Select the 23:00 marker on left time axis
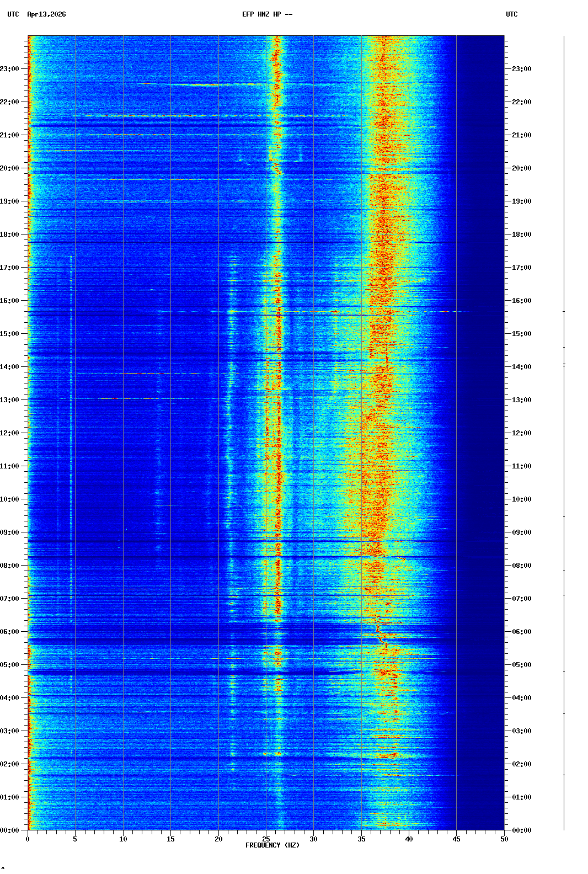Image resolution: width=588 pixels, height=874 pixels. pyautogui.click(x=10, y=69)
